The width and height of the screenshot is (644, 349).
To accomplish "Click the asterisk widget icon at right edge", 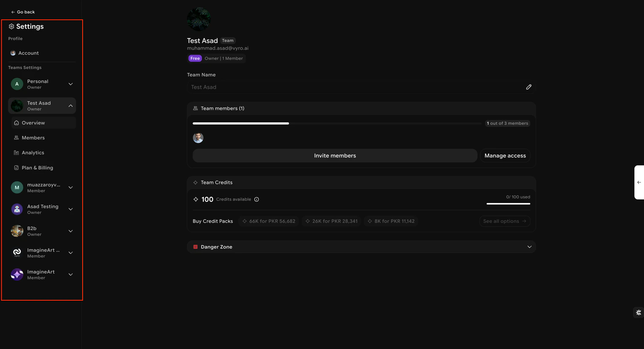I will tap(639, 313).
